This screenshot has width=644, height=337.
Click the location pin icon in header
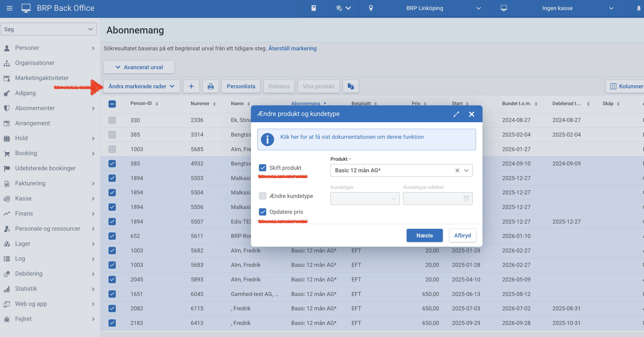coord(371,8)
